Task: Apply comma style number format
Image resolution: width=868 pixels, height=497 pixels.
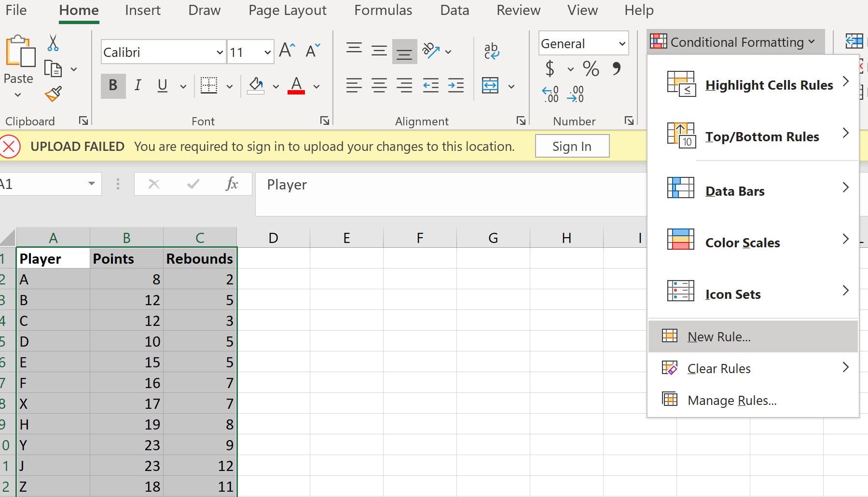Action: point(616,69)
